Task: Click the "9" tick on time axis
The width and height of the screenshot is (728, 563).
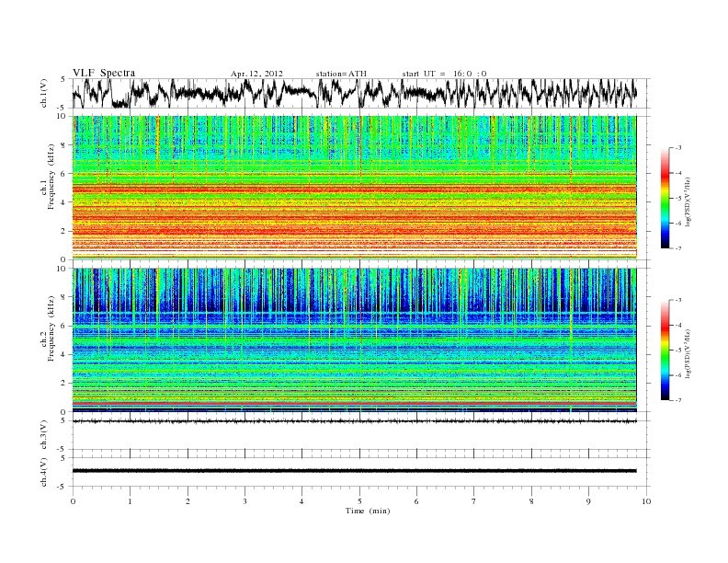Action: [588, 501]
